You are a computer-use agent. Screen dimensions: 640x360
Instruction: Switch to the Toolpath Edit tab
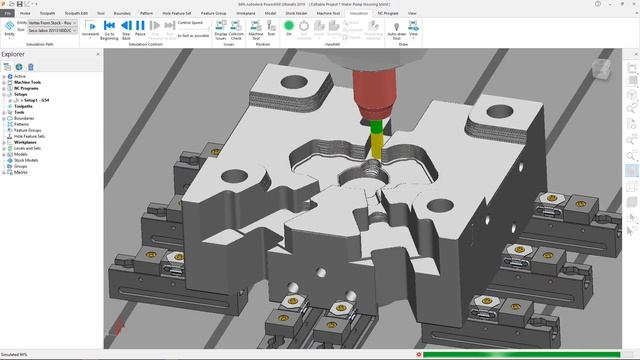pos(76,13)
